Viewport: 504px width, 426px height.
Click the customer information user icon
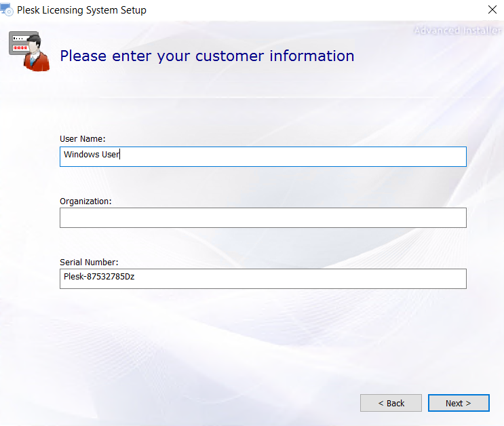[29, 51]
